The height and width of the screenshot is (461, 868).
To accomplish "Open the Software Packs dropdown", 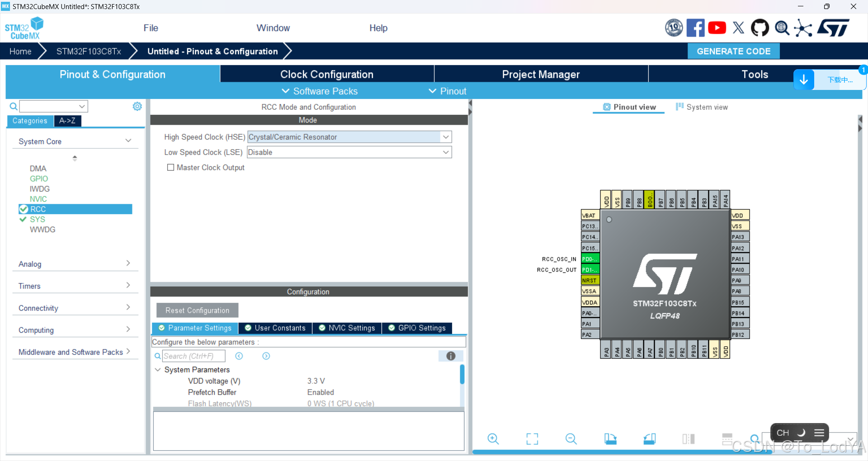I will click(320, 91).
